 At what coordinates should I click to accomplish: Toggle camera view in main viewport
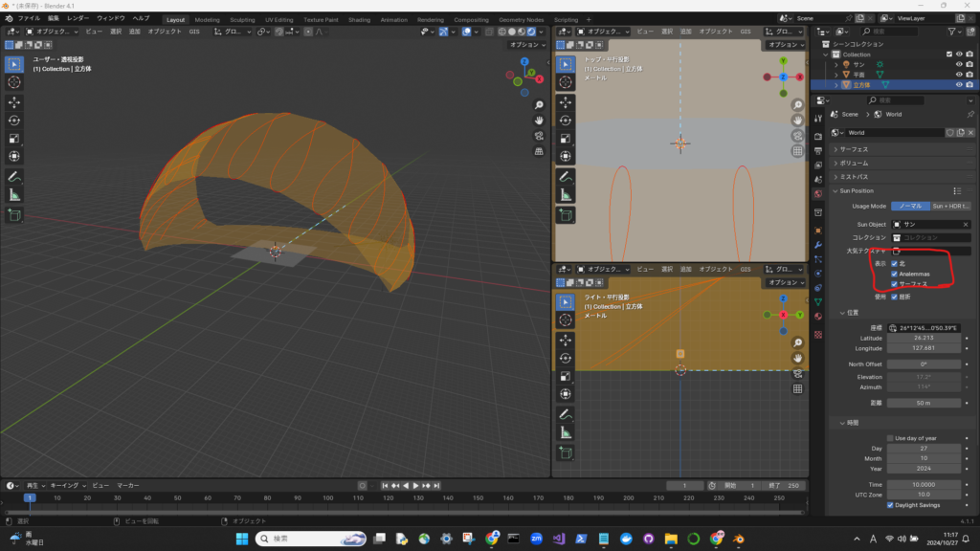click(x=540, y=135)
